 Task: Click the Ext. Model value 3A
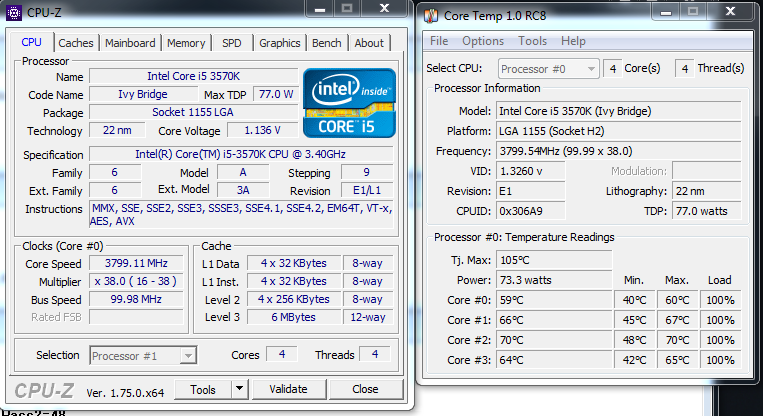243,190
